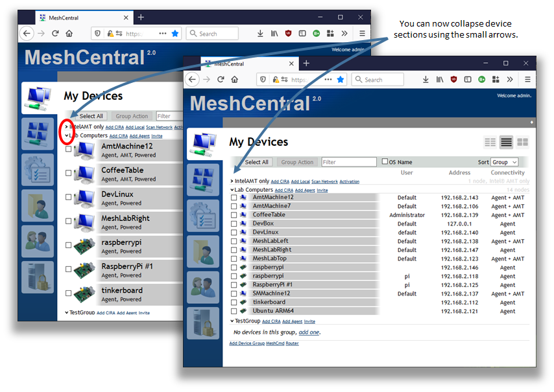Tick the checkbox beside DevLinux

click(232, 231)
